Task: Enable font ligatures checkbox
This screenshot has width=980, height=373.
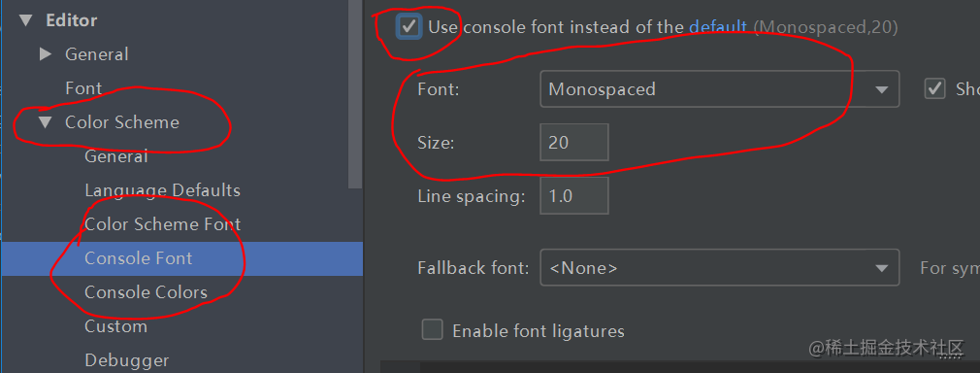Action: 432,330
